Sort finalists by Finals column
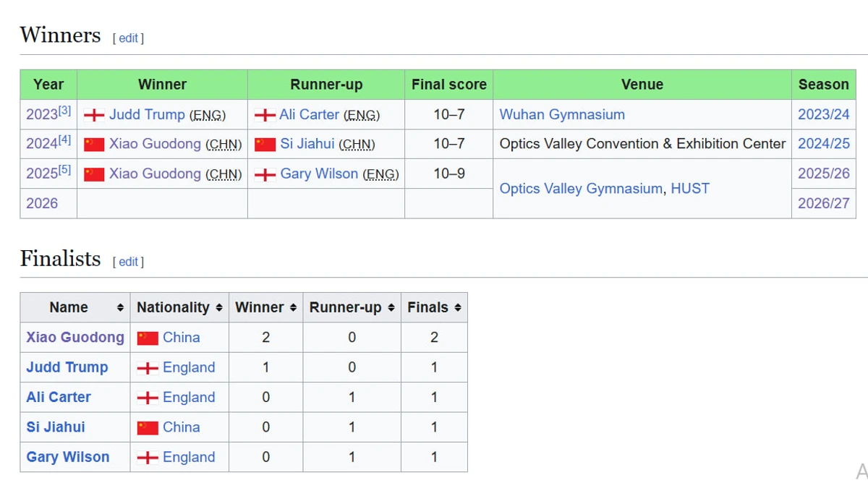 (x=458, y=307)
